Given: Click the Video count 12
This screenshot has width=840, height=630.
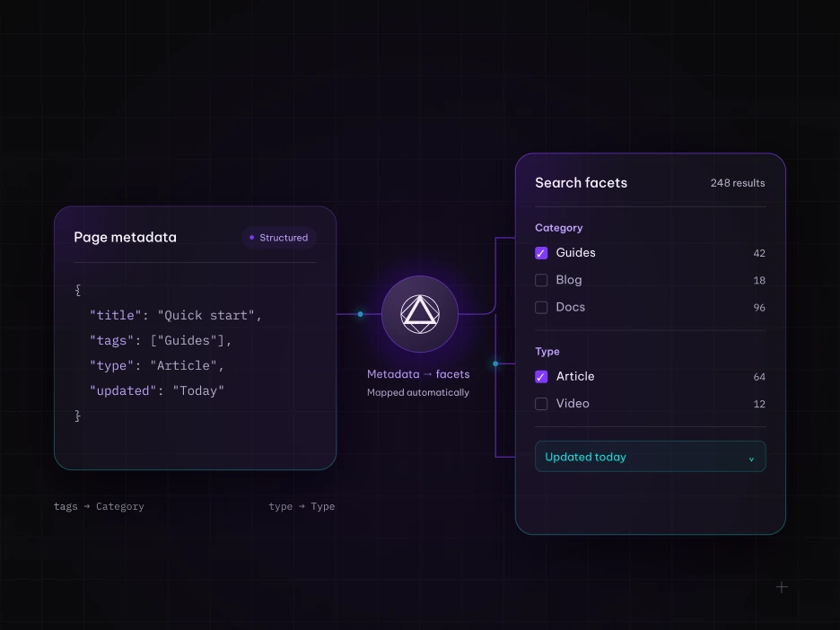Looking at the screenshot, I should (759, 404).
